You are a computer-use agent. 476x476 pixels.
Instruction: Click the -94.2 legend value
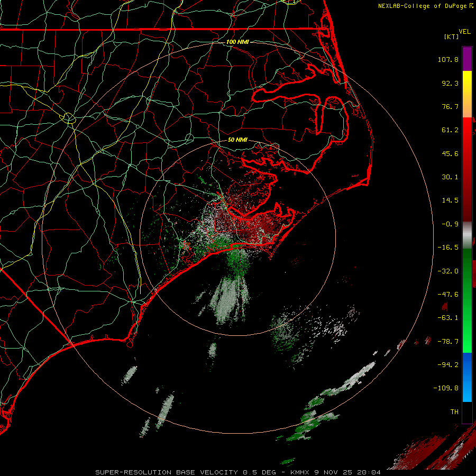[448, 365]
